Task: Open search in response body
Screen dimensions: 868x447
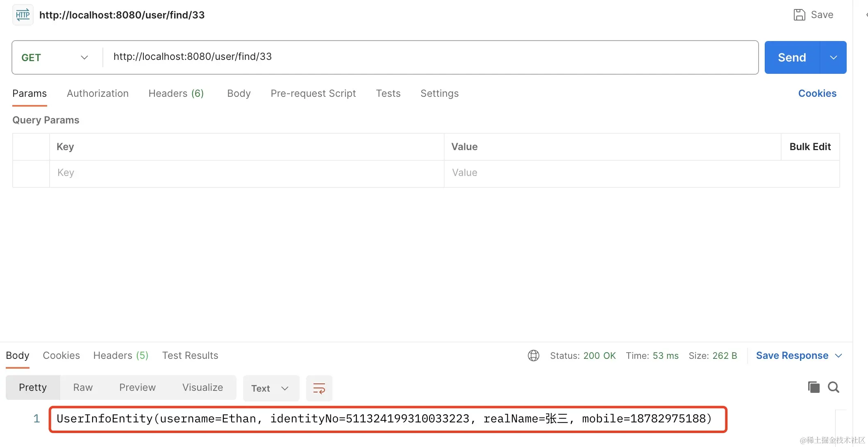Action: pos(834,387)
